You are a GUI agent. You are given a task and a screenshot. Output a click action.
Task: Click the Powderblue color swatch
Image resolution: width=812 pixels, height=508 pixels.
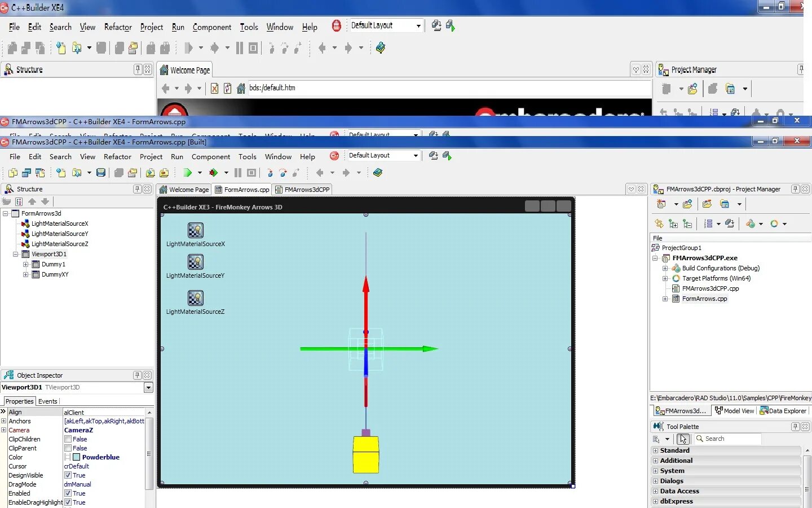click(76, 457)
